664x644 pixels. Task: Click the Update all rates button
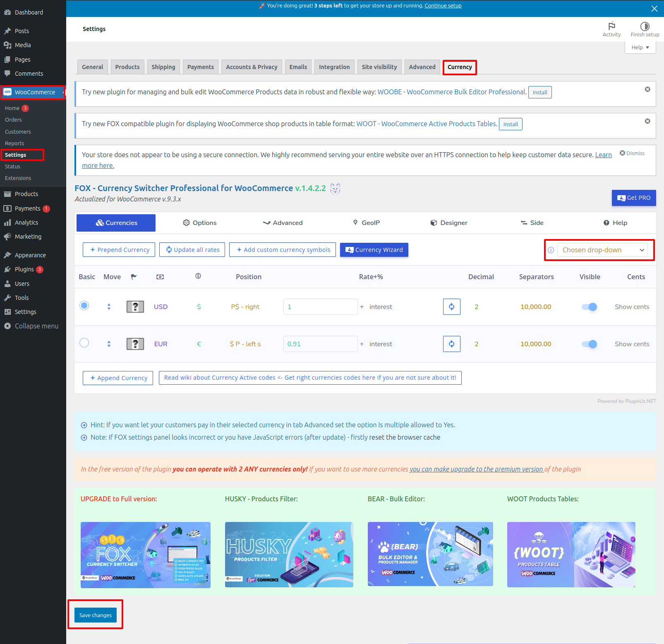click(192, 250)
